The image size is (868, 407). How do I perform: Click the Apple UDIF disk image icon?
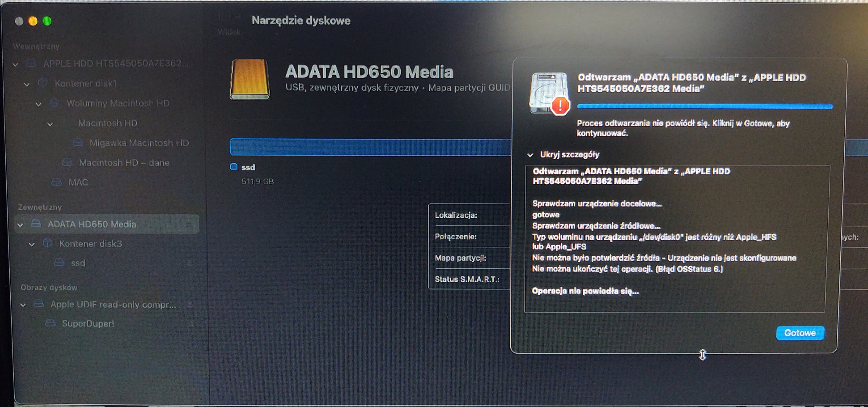click(38, 304)
